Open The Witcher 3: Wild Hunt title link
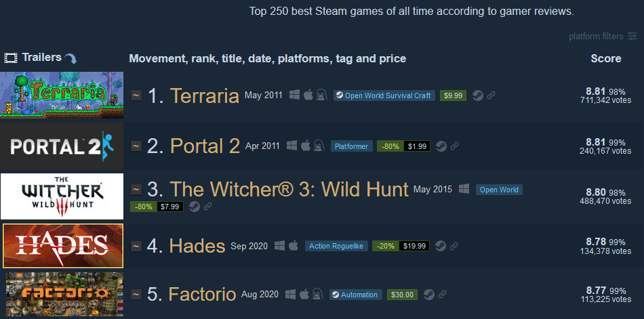The height and width of the screenshot is (319, 644). pos(289,189)
